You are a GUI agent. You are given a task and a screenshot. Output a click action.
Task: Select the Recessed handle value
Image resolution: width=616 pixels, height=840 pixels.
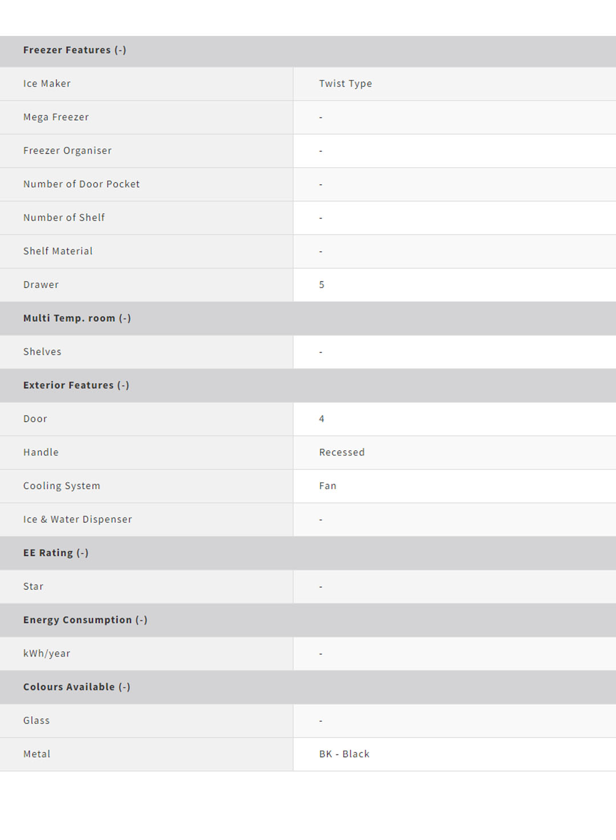coord(342,453)
